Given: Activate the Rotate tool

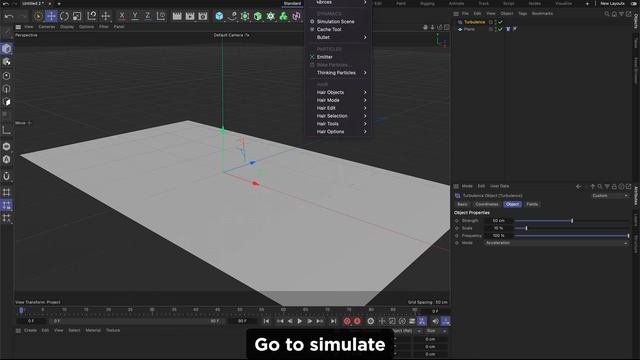Looking at the screenshot, I should click(x=64, y=16).
